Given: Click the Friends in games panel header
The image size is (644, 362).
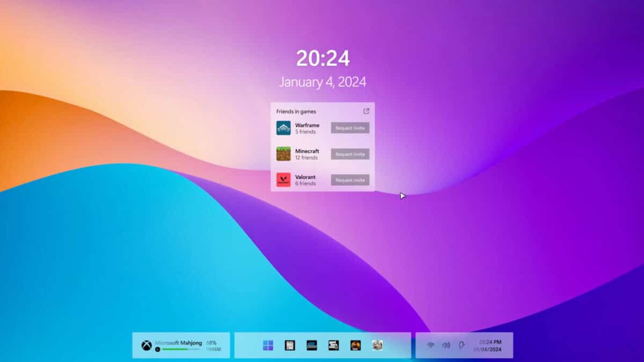Looking at the screenshot, I should (296, 111).
